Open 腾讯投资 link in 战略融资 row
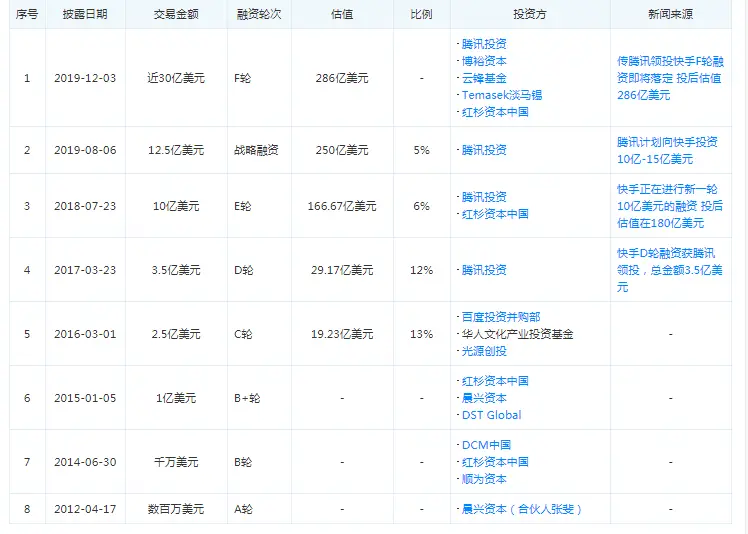Viewport: 748px width, 534px height. click(x=484, y=150)
